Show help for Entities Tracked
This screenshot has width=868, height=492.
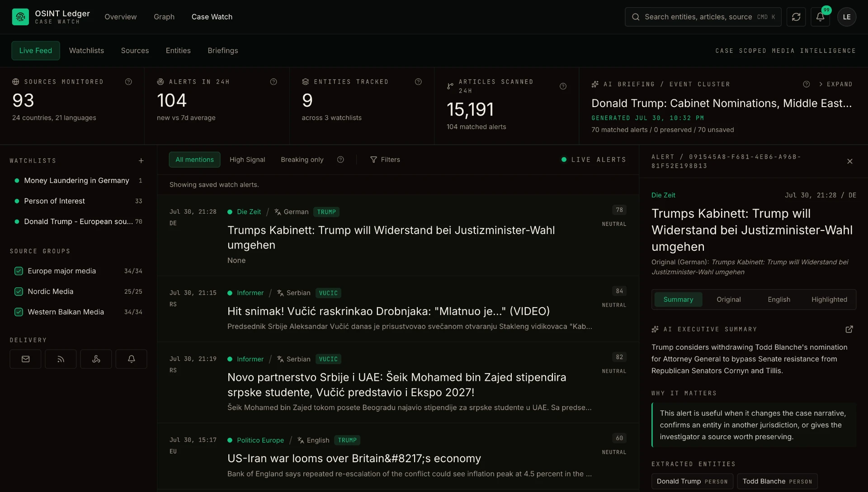(418, 82)
